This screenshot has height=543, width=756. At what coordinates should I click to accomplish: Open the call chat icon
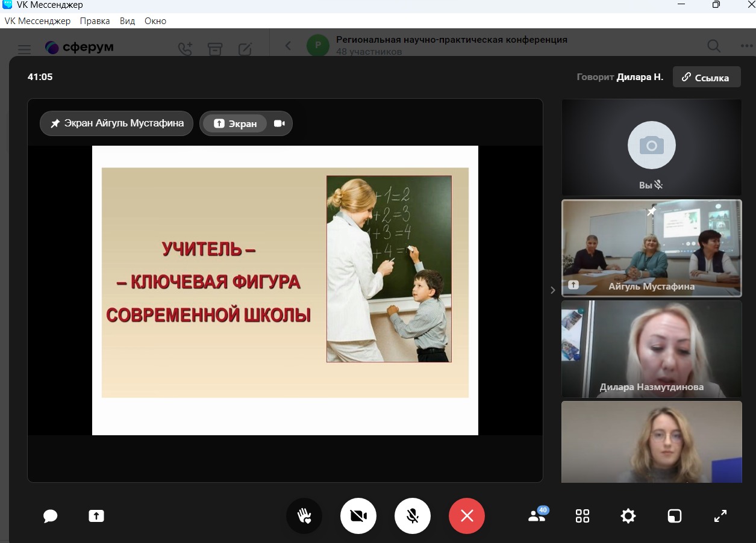51,516
